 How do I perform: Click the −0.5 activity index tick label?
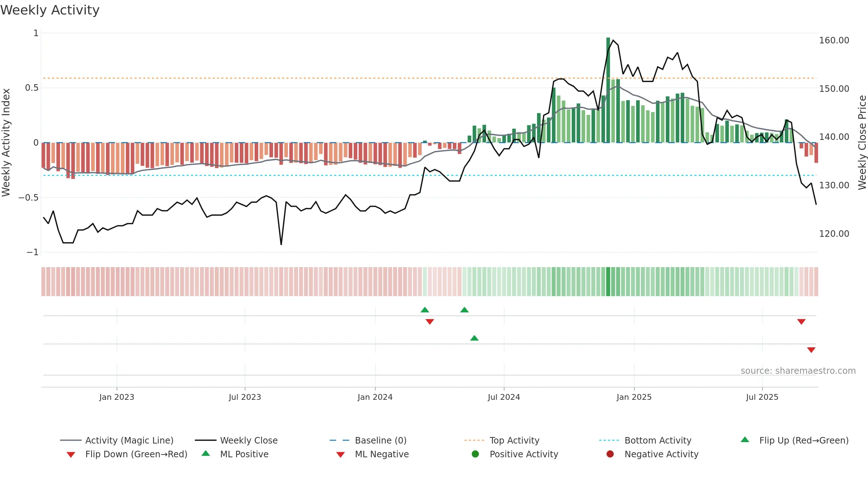point(28,197)
